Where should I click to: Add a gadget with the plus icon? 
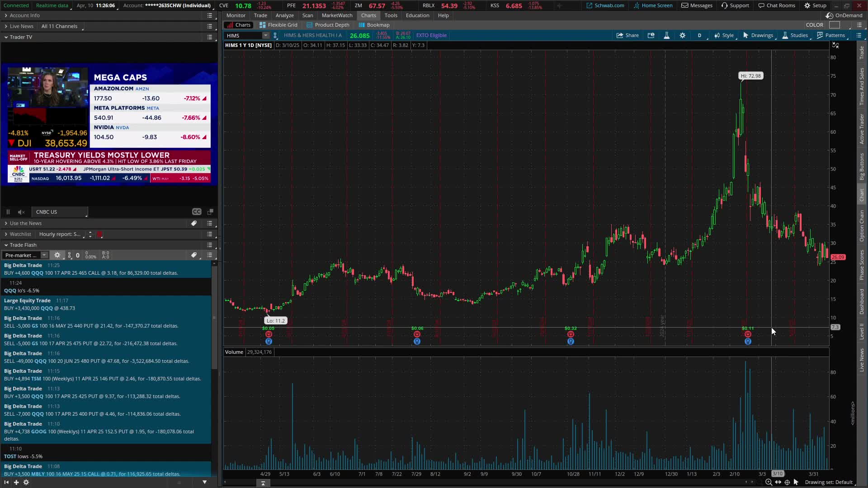point(16,482)
